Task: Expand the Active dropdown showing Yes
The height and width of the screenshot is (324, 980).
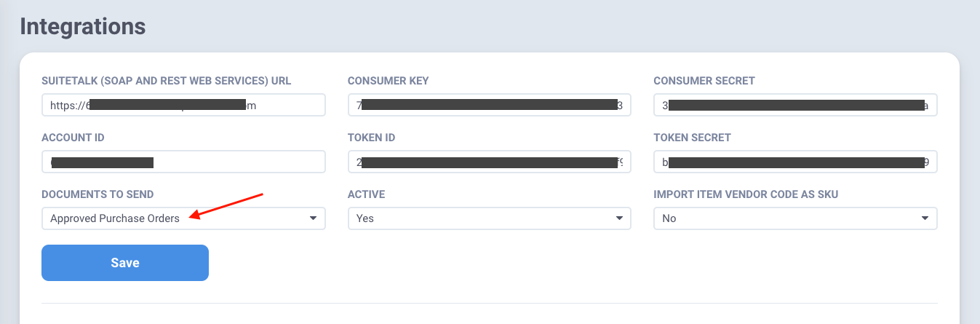Action: coord(489,218)
